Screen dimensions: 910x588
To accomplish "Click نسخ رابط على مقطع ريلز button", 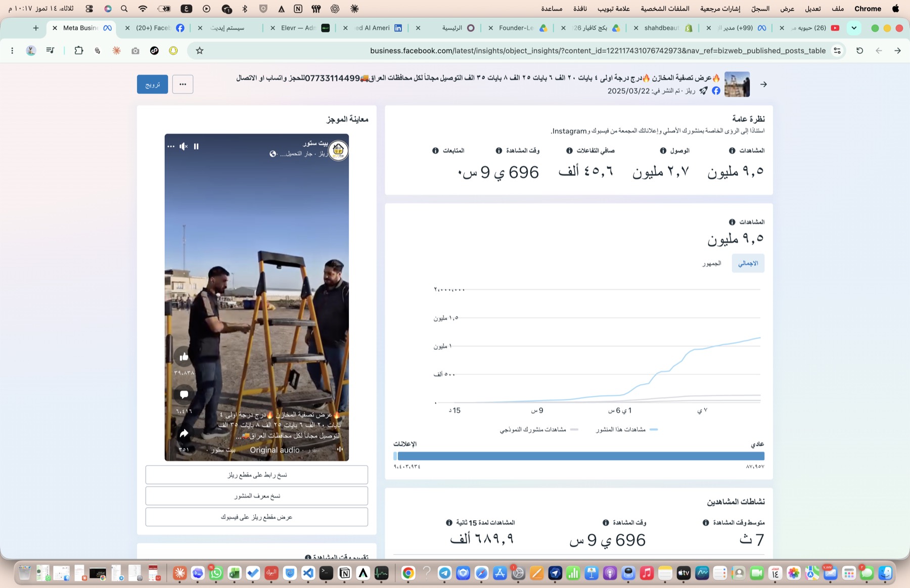I will pyautogui.click(x=257, y=475).
